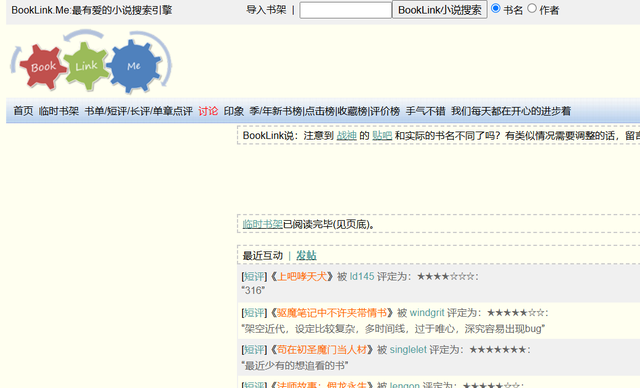This screenshot has width=640, height=388.
Task: Click review text 最近少有的想追看的书
Action: pyautogui.click(x=295, y=366)
